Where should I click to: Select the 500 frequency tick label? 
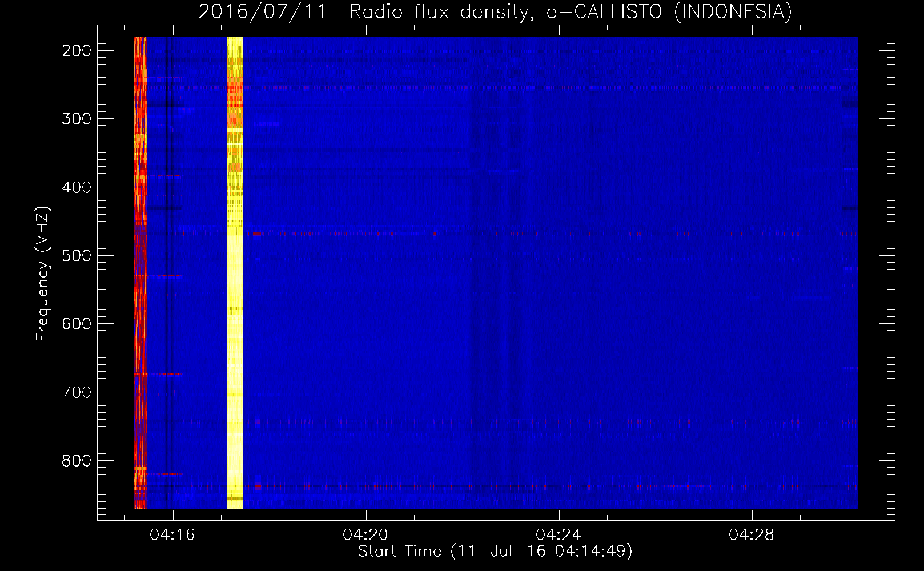[x=77, y=256]
